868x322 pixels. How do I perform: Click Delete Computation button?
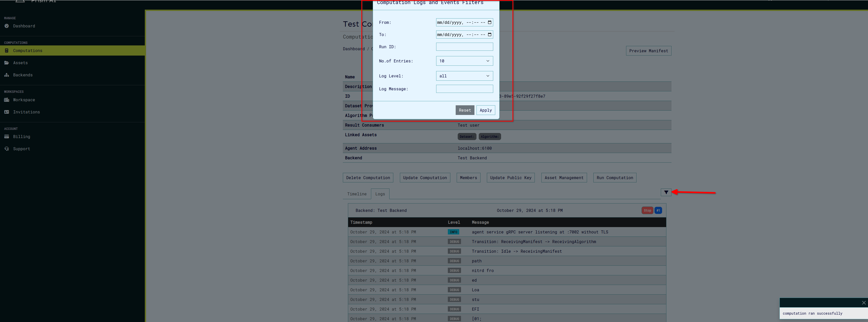(x=368, y=178)
